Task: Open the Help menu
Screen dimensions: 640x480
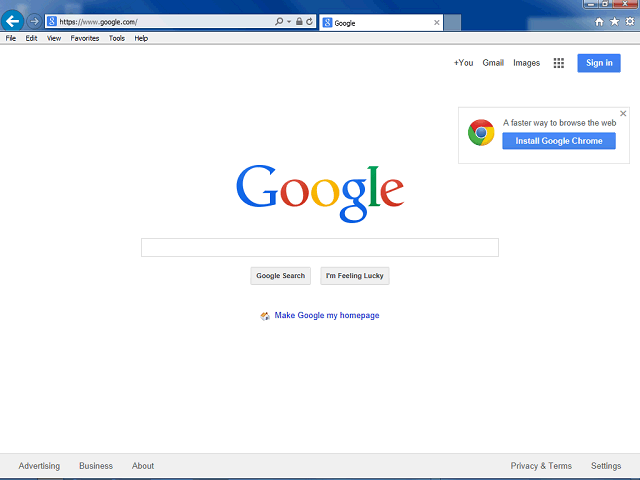Action: point(141,38)
